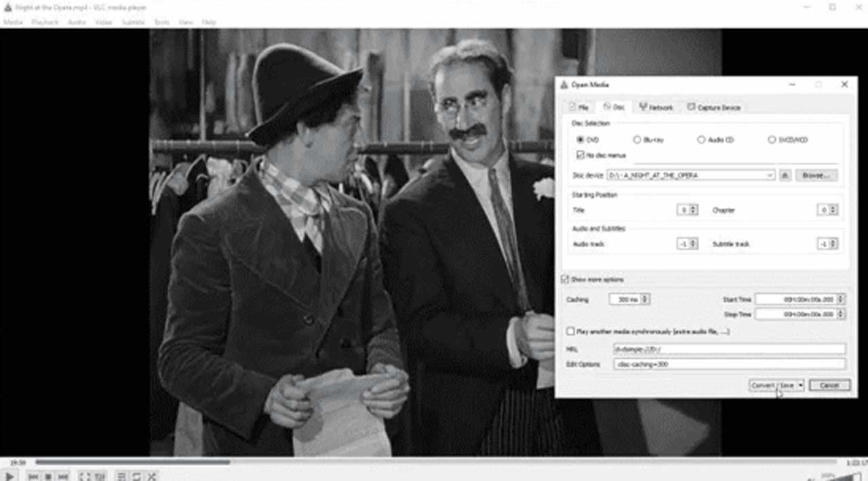Click the eject disc icon button

coord(785,175)
